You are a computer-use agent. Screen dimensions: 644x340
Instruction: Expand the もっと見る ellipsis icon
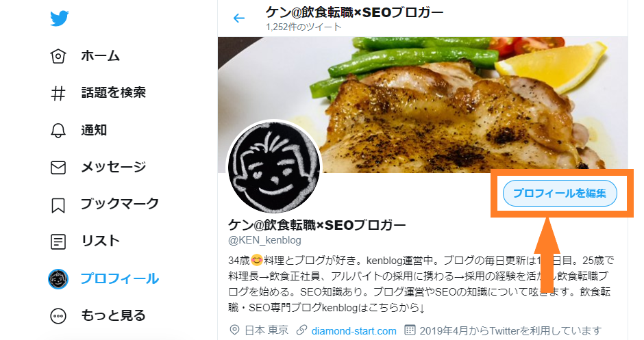(x=58, y=316)
